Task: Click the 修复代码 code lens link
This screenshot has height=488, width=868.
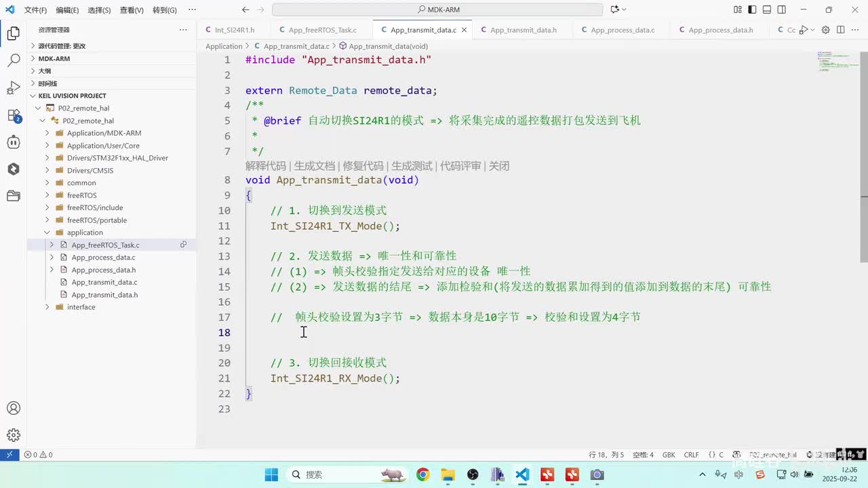Action: 363,166
